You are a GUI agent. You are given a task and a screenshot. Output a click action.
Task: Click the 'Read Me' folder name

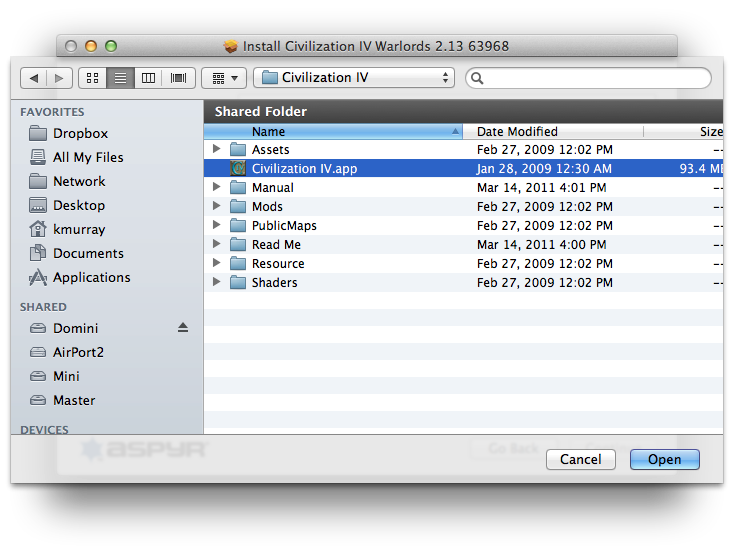[x=276, y=244]
